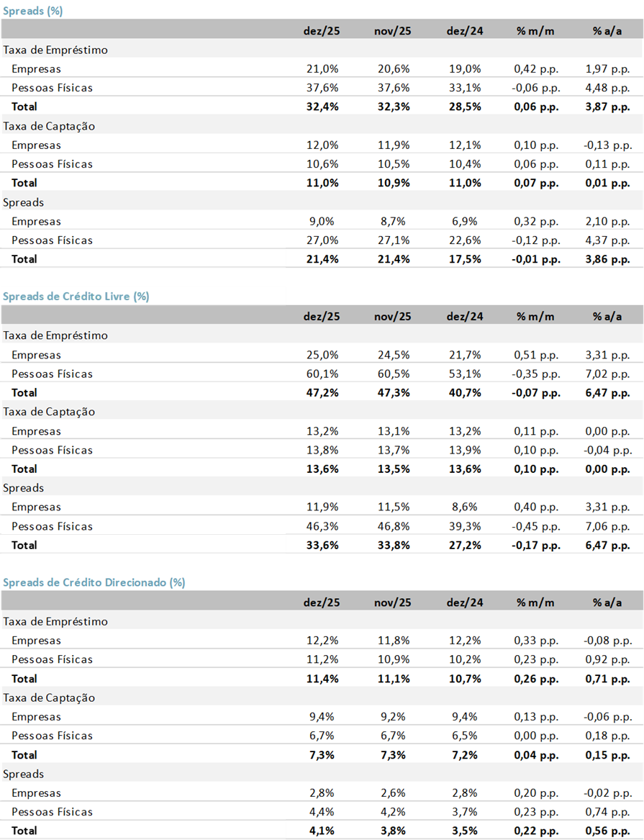Select the 60,1% Pessoas Físicas lending rate
Viewport: 644px width, 840px height.
pos(322,374)
